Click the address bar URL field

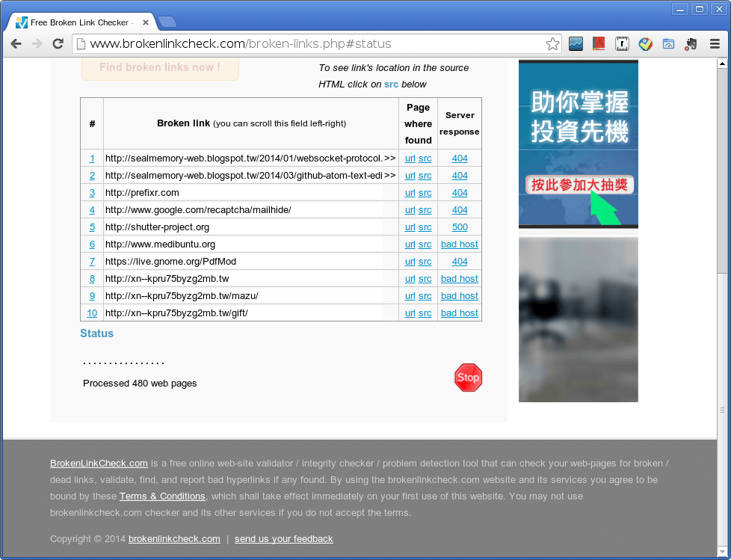[x=314, y=44]
